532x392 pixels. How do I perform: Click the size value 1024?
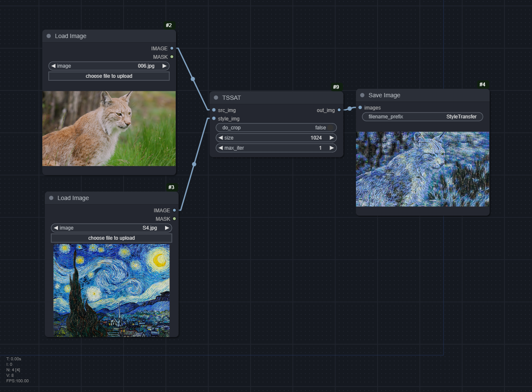(316, 138)
